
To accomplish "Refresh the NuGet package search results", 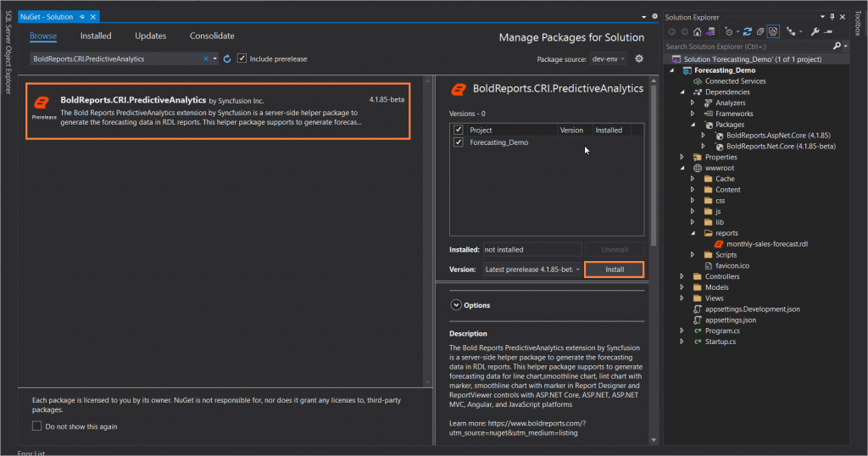I will (x=227, y=58).
